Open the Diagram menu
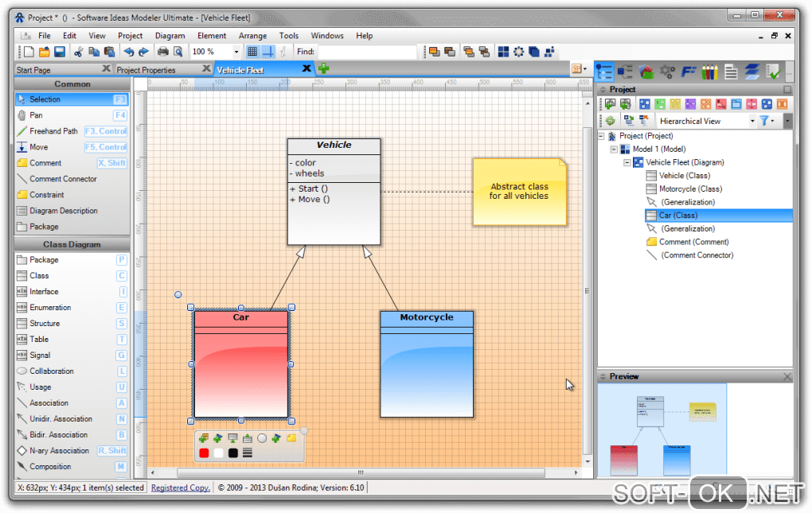Viewport: 812px width, 513px height. pos(170,36)
